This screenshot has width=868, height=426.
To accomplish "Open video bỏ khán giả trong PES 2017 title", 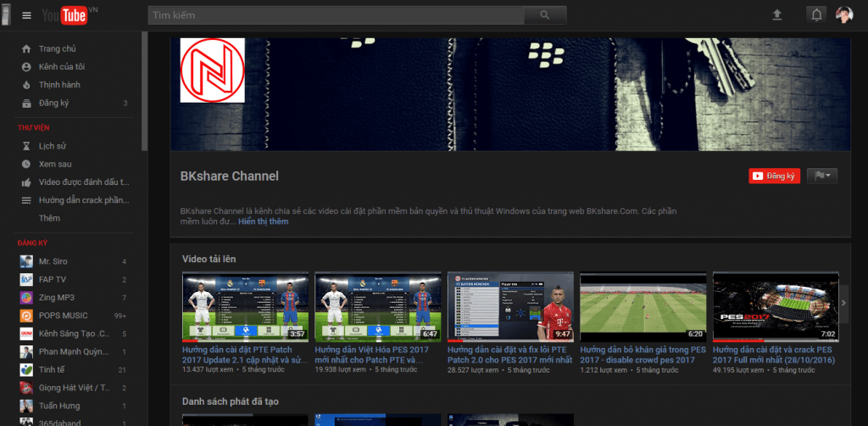I will (x=643, y=355).
